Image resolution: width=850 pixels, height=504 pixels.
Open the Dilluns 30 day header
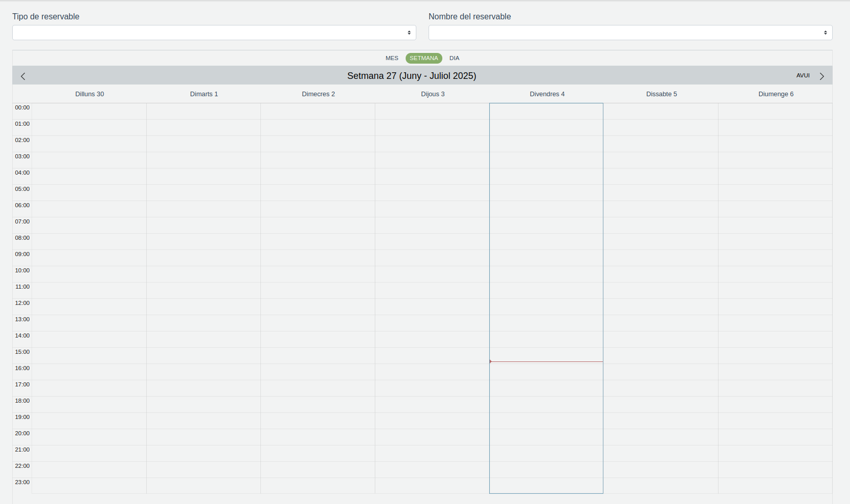click(x=90, y=94)
